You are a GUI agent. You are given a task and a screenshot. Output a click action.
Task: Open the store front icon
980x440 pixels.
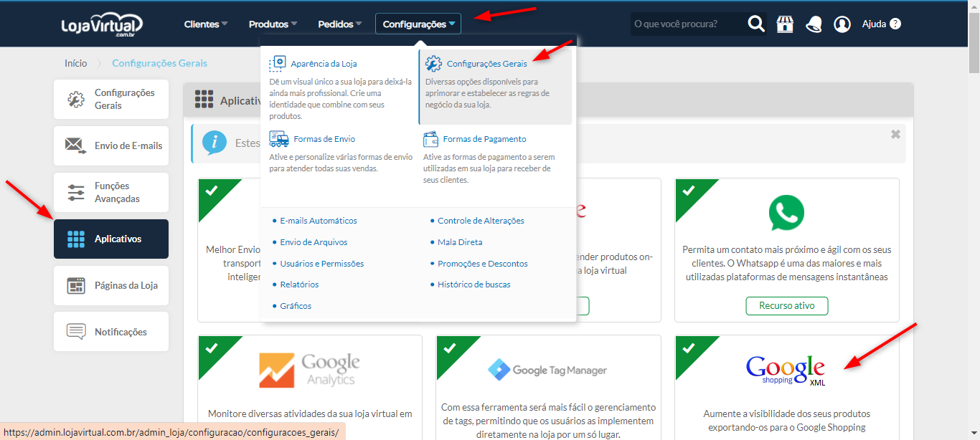785,24
